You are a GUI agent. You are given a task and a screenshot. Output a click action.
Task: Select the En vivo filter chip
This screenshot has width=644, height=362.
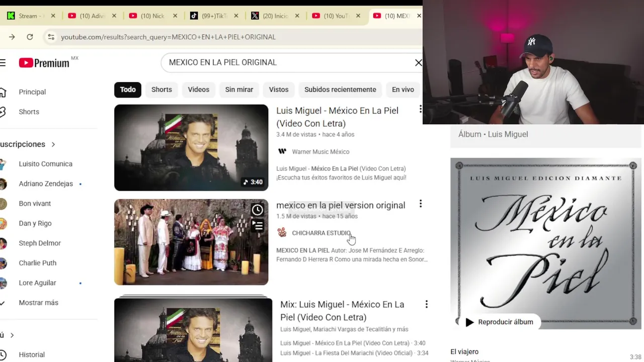(x=403, y=89)
